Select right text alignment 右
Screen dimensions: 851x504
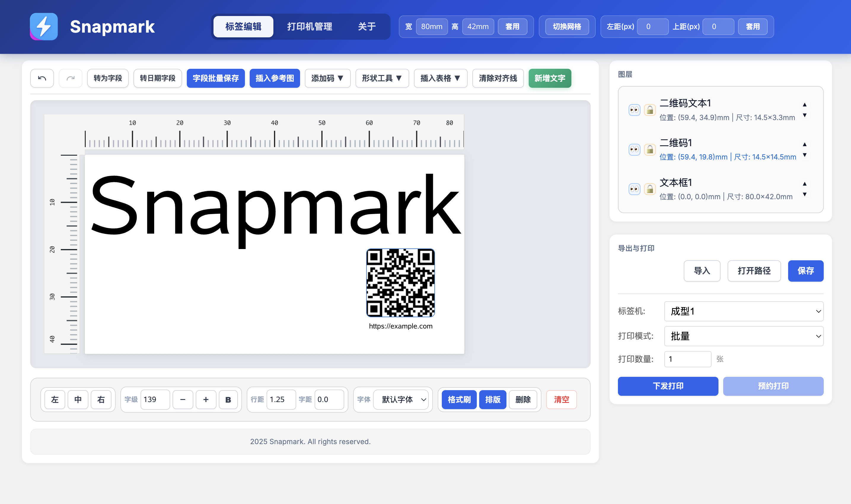101,399
